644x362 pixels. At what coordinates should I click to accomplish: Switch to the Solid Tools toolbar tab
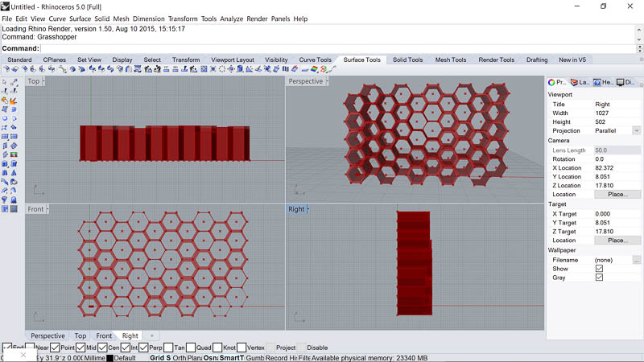(408, 60)
